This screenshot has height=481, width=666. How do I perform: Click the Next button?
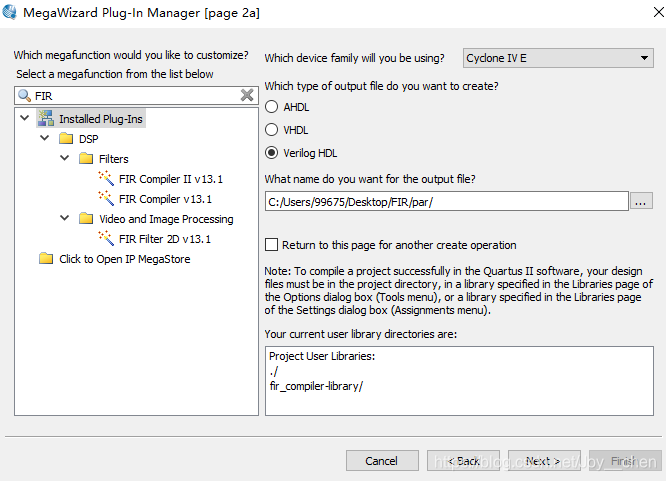[x=544, y=461]
